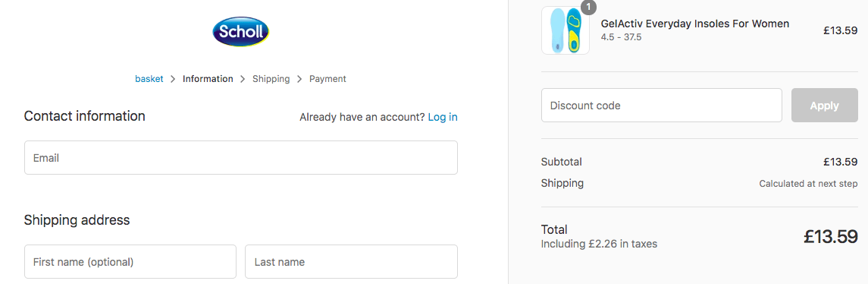
Task: Select the Information breadcrumb step
Action: [x=208, y=79]
